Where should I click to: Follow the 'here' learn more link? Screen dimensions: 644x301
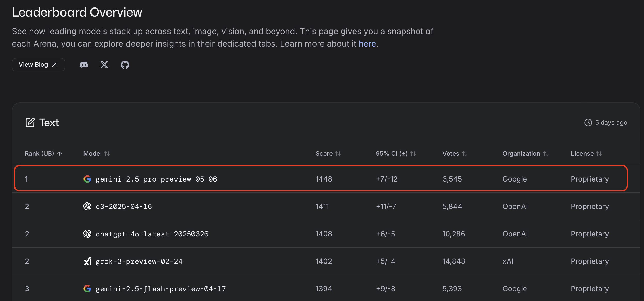coord(367,44)
